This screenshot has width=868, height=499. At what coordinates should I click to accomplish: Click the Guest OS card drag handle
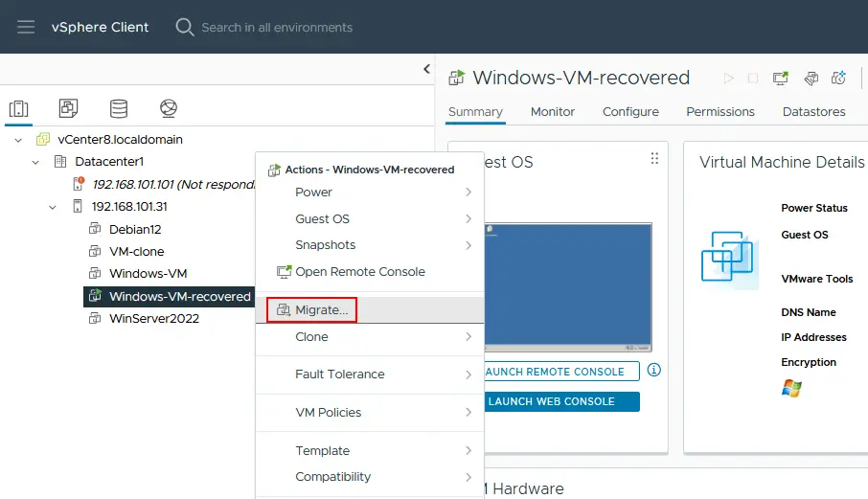[x=654, y=159]
